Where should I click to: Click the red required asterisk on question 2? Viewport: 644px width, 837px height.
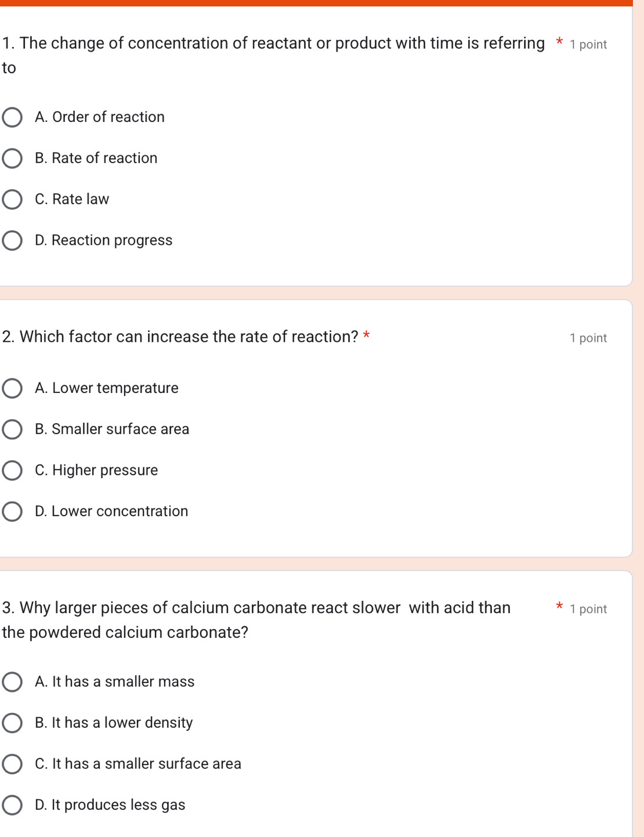(x=366, y=335)
